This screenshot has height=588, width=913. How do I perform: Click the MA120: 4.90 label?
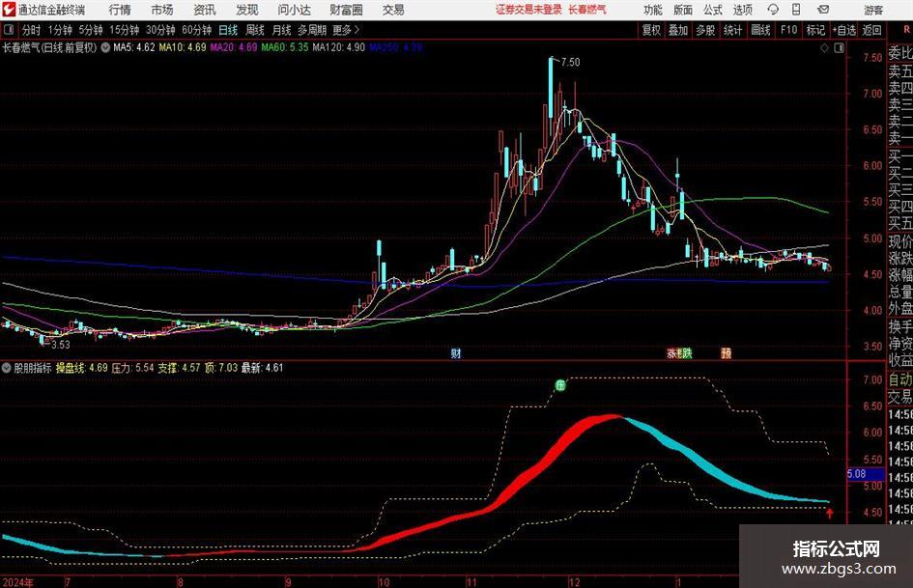[339, 47]
